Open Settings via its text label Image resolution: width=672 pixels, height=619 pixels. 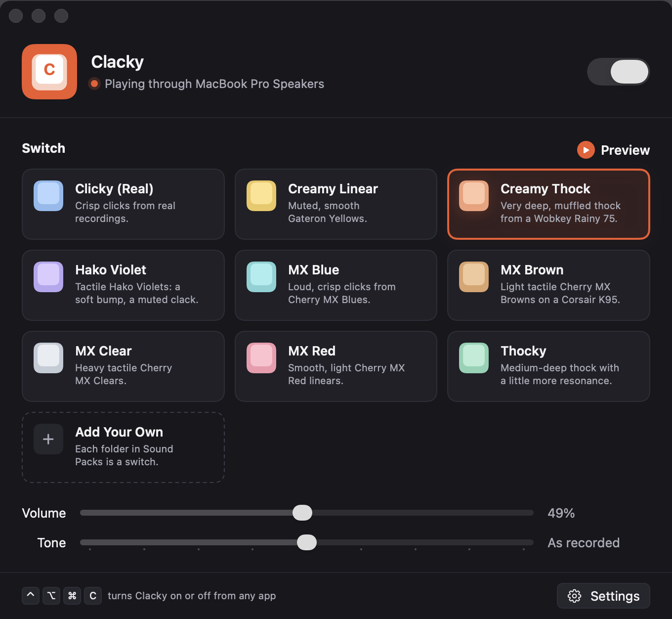pyautogui.click(x=615, y=596)
